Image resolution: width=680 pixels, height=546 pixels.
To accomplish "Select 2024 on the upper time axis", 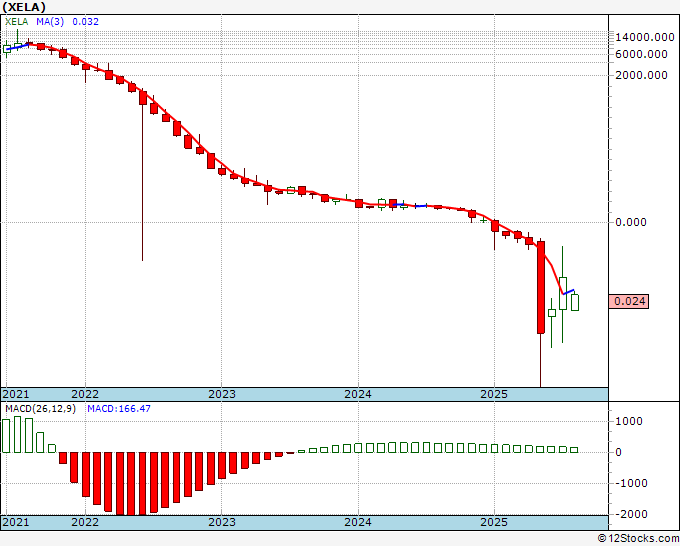I will point(358,394).
